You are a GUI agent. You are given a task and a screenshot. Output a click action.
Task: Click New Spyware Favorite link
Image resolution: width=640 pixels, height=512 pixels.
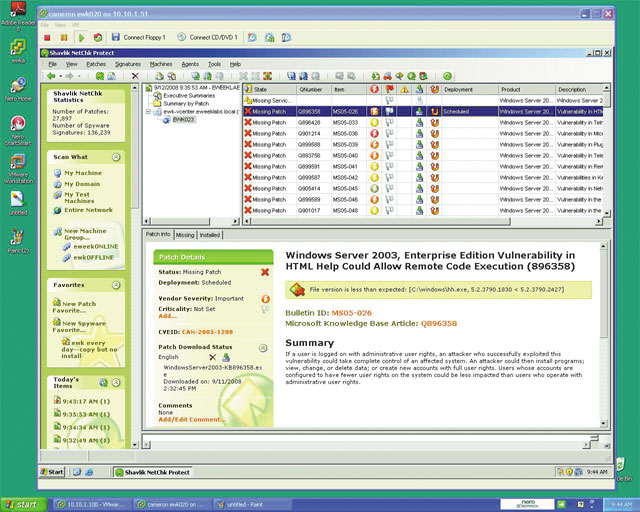click(x=79, y=327)
